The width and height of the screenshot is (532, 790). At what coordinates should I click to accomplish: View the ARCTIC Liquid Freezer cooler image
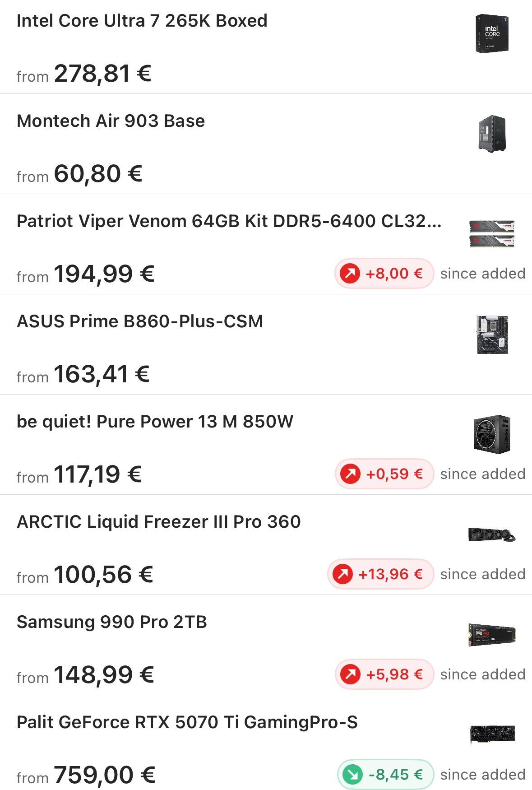click(x=492, y=535)
